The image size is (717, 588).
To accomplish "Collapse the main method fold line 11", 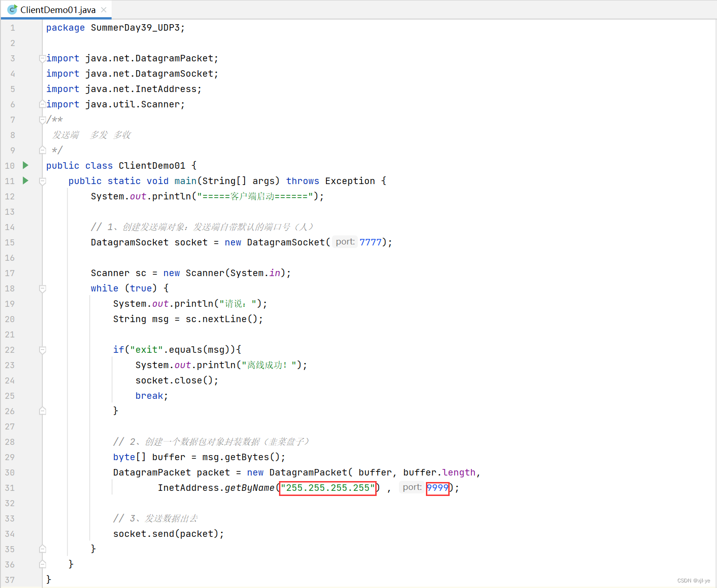I will (42, 181).
